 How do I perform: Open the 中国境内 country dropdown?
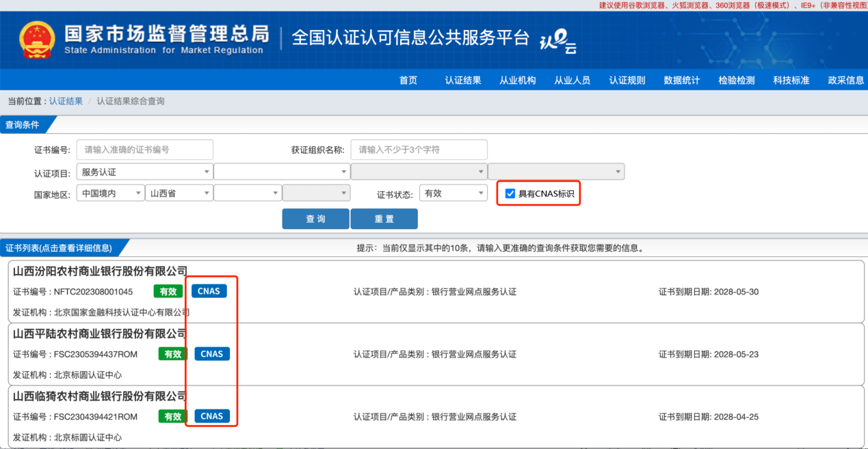(x=109, y=193)
